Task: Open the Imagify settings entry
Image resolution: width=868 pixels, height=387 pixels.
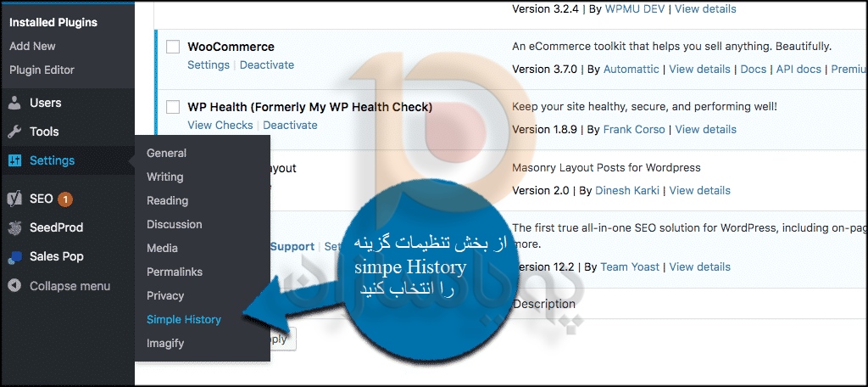Action: pos(165,343)
